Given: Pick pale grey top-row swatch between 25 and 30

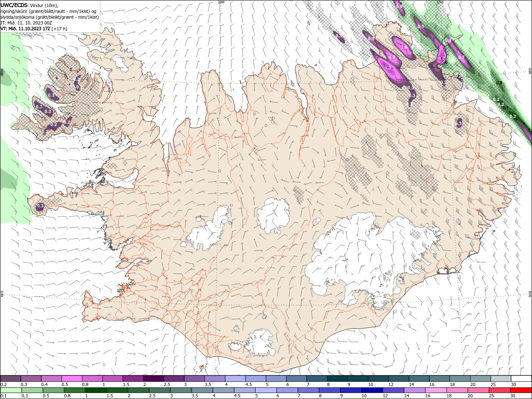Looking at the screenshot, I should pos(501,379).
